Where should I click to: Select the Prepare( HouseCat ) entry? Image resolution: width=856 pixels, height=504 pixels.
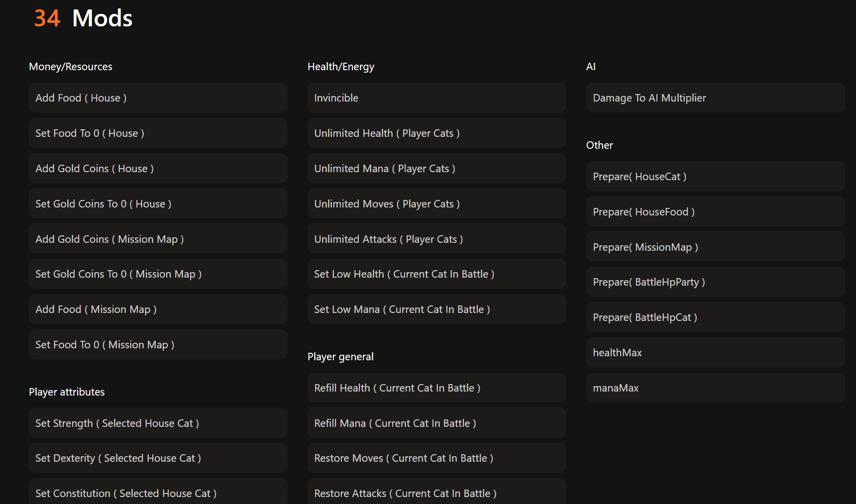715,177
